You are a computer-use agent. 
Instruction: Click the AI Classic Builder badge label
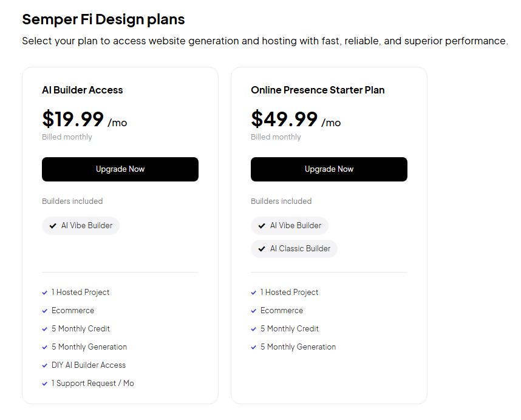[300, 249]
